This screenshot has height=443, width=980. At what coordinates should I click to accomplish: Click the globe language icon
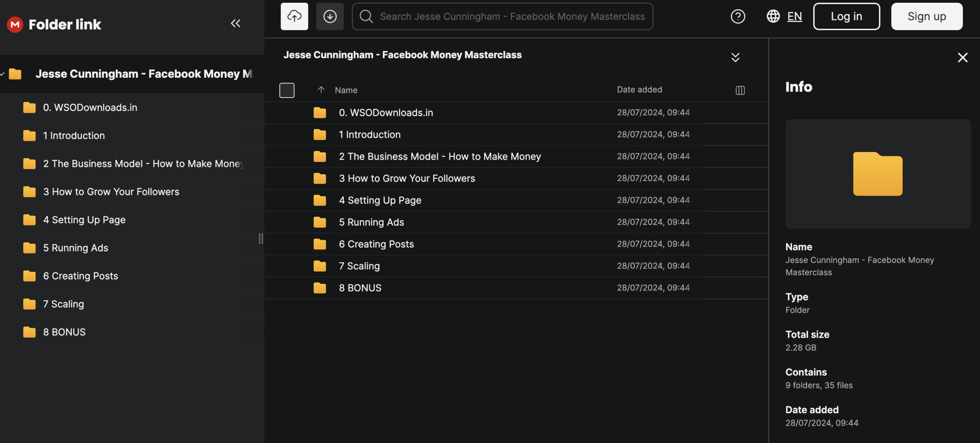(773, 16)
